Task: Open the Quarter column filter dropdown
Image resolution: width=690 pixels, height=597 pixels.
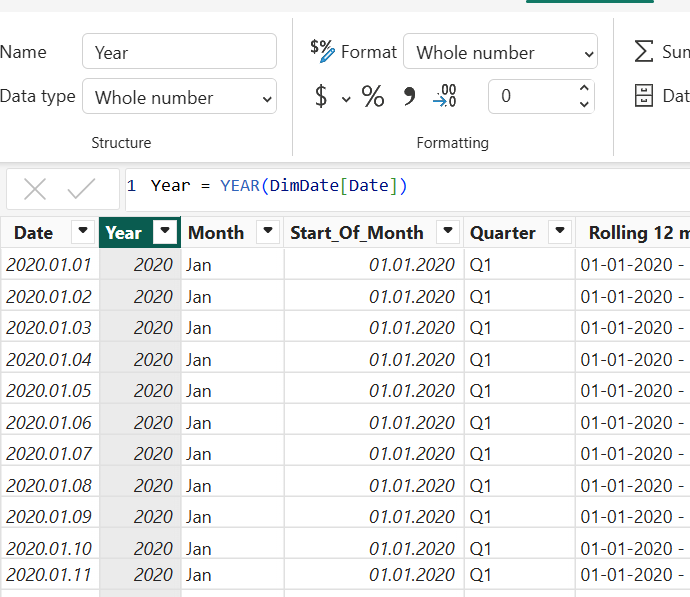Action: tap(560, 231)
